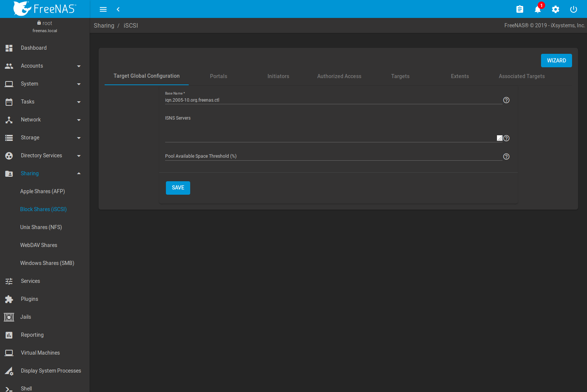The image size is (587, 392).
Task: Switch to the Portals tab
Action: tap(219, 76)
